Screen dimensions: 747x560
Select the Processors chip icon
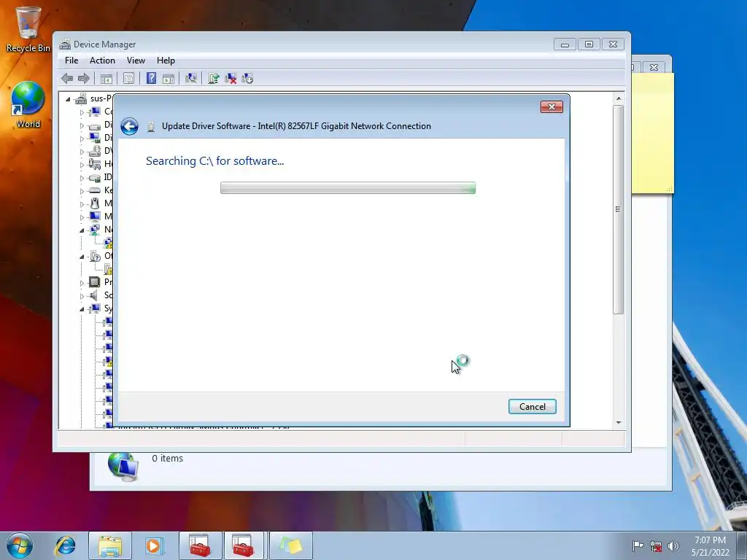click(94, 282)
